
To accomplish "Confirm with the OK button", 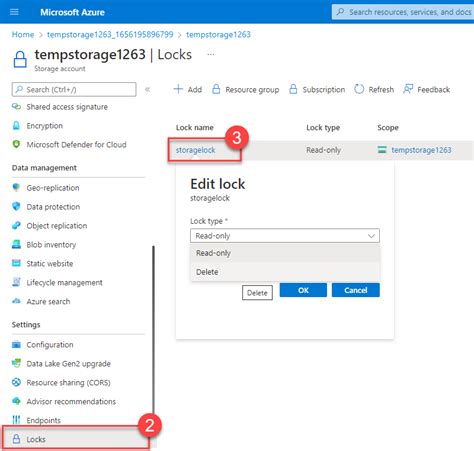I will coord(303,290).
